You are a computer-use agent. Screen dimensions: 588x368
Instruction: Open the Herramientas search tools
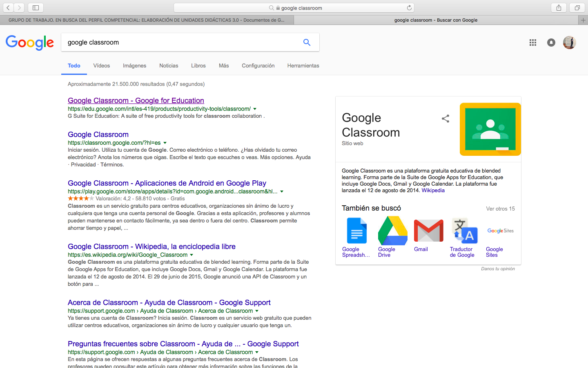pyautogui.click(x=303, y=65)
